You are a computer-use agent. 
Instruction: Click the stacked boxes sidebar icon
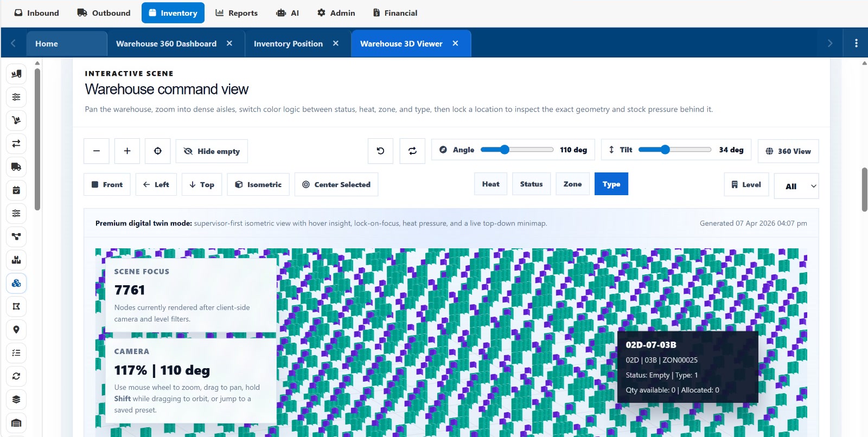[x=16, y=260]
